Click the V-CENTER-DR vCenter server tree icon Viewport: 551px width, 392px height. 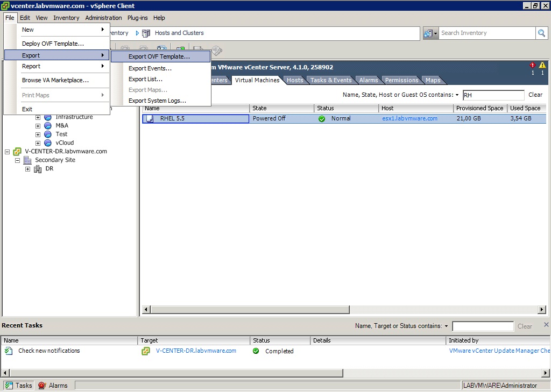coord(17,152)
